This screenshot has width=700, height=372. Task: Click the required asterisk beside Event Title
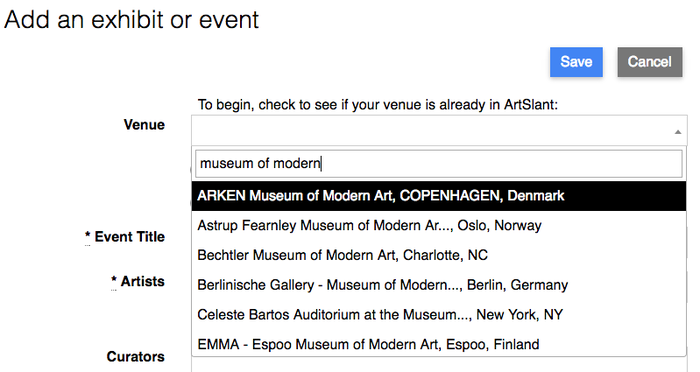pyautogui.click(x=88, y=235)
